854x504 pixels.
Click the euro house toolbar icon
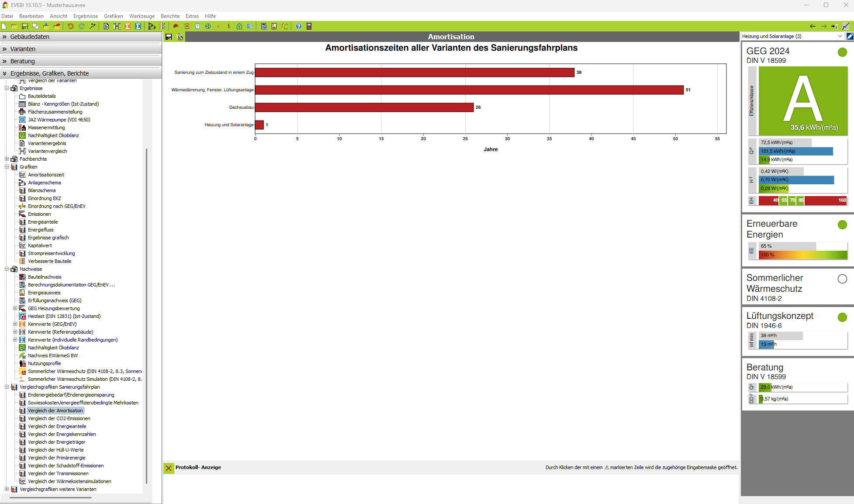click(x=239, y=26)
